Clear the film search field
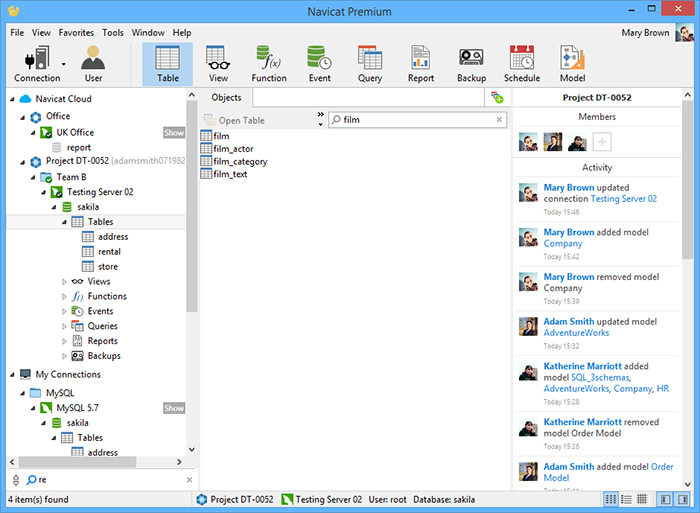 [499, 120]
